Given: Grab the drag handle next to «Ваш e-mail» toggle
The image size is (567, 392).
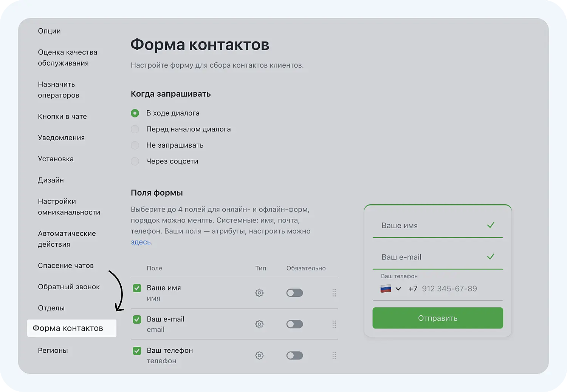Looking at the screenshot, I should pyautogui.click(x=334, y=324).
